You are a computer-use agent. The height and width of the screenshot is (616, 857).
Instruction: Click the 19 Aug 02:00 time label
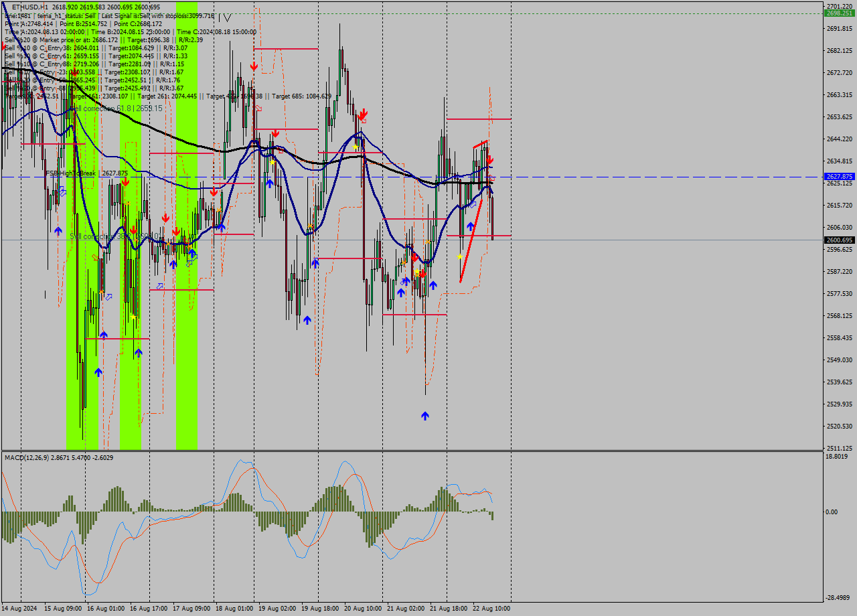tap(277, 609)
